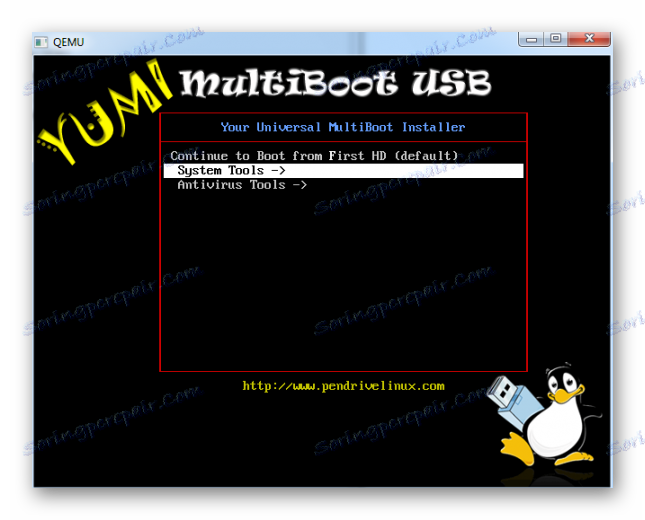Viewport: 645px width, 520px height.
Task: Open the Antivirus Tools submenu
Action: 242,185
